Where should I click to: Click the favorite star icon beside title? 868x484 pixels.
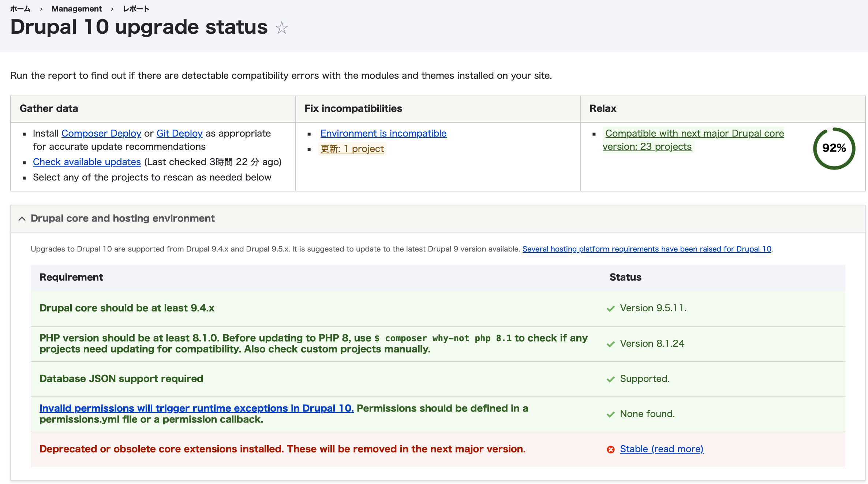[281, 28]
